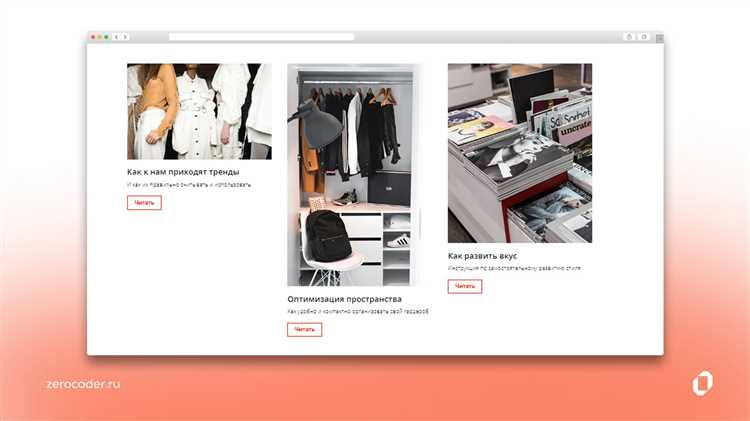
Task: Open the Оптимизация пространства article title
Action: (x=344, y=299)
